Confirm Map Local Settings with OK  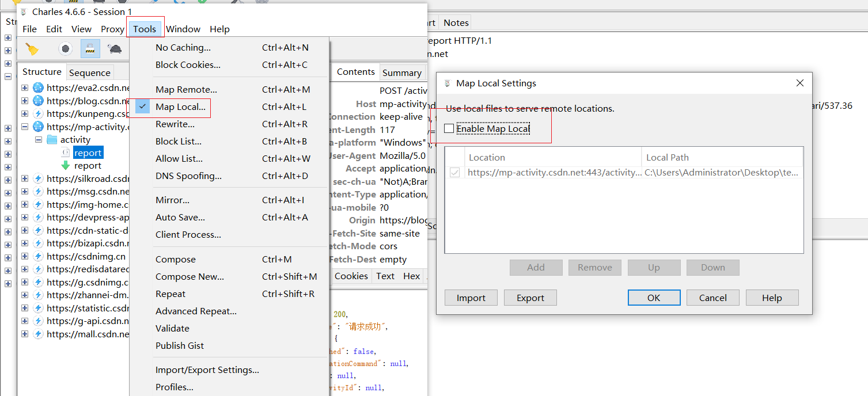click(654, 298)
